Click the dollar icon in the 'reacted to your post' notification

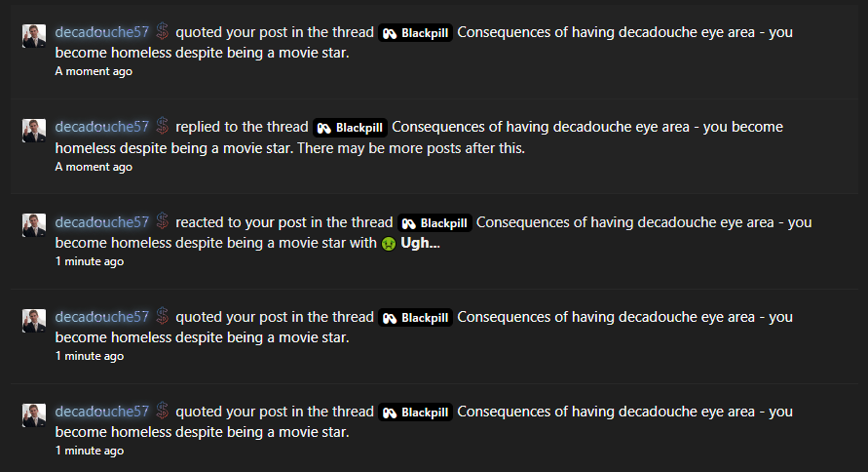click(x=162, y=222)
